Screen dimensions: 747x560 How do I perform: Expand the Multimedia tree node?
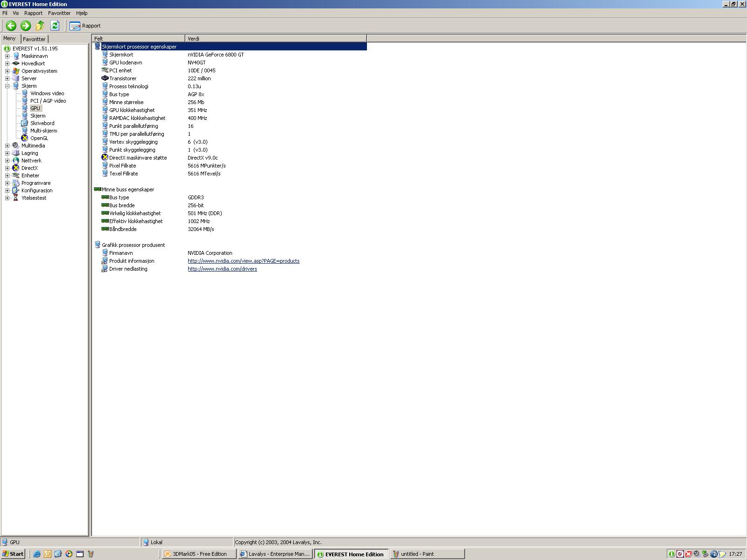coord(7,146)
